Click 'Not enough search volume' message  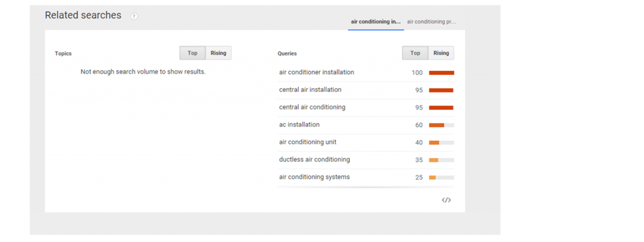(x=143, y=72)
